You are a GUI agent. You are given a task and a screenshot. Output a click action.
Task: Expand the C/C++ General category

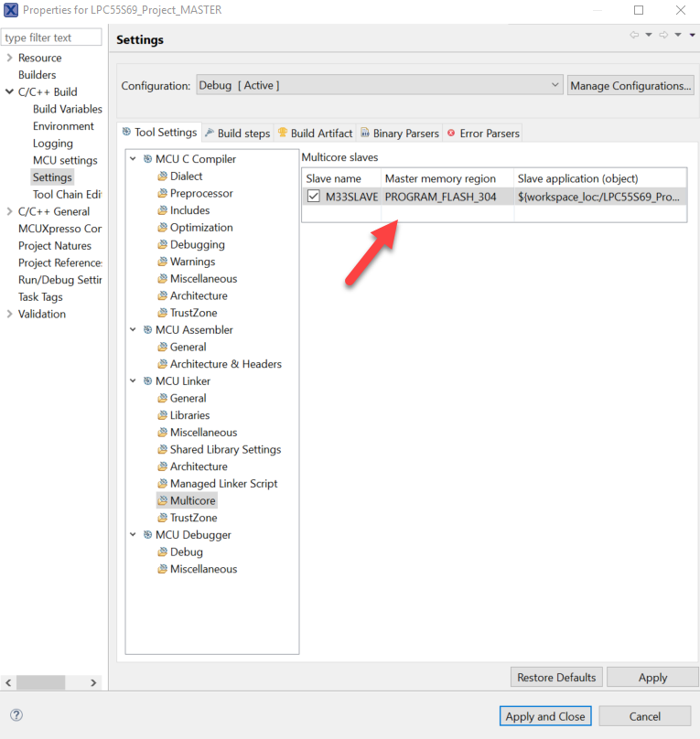[x=9, y=211]
